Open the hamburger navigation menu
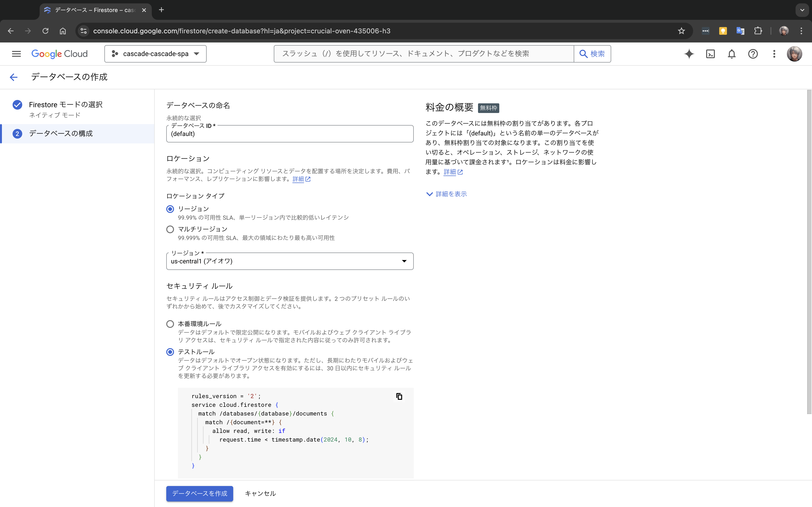 16,54
